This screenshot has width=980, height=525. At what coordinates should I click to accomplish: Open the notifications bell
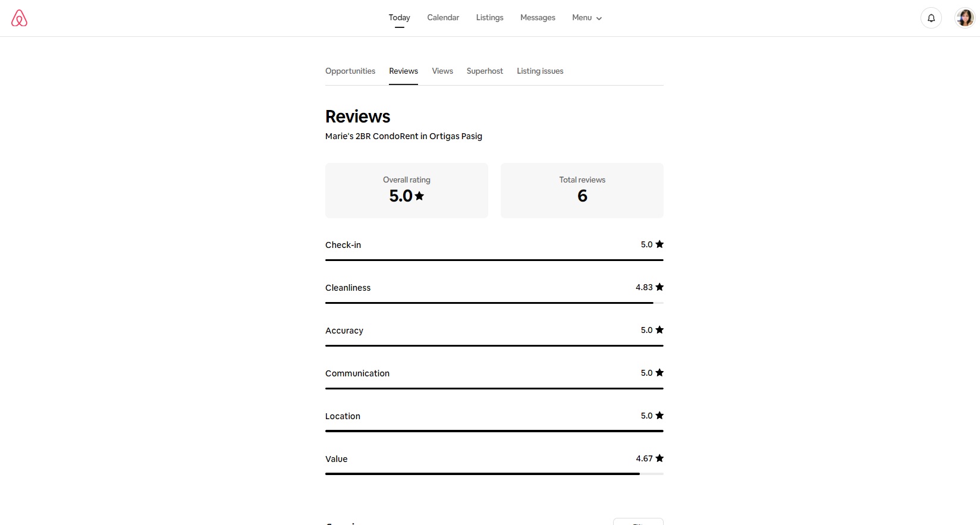tap(931, 18)
